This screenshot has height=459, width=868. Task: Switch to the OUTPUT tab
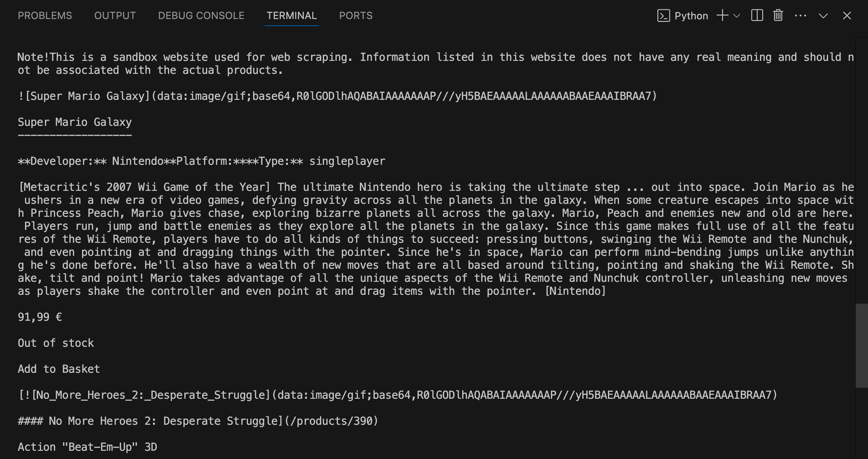(x=115, y=16)
